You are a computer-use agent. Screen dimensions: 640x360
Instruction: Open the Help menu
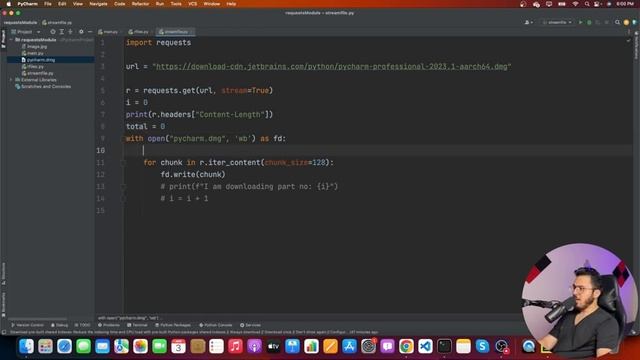click(231, 4)
